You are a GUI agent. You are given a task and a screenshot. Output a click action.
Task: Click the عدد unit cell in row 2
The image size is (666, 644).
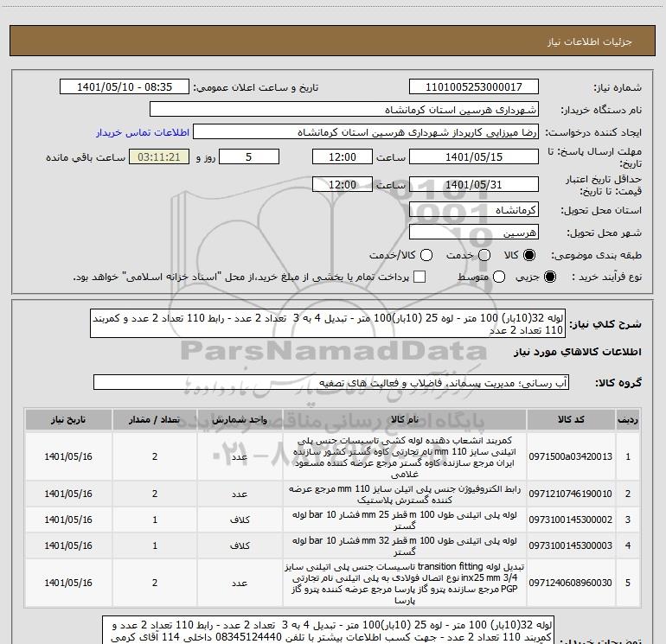240,494
